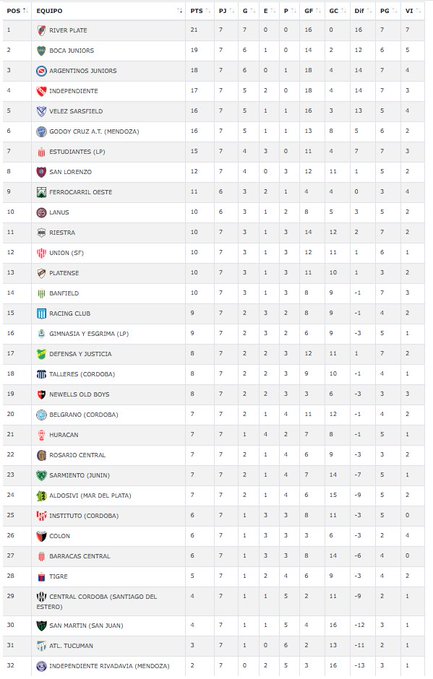
Task: Click the Rosario Central crest icon
Action: pos(41,455)
